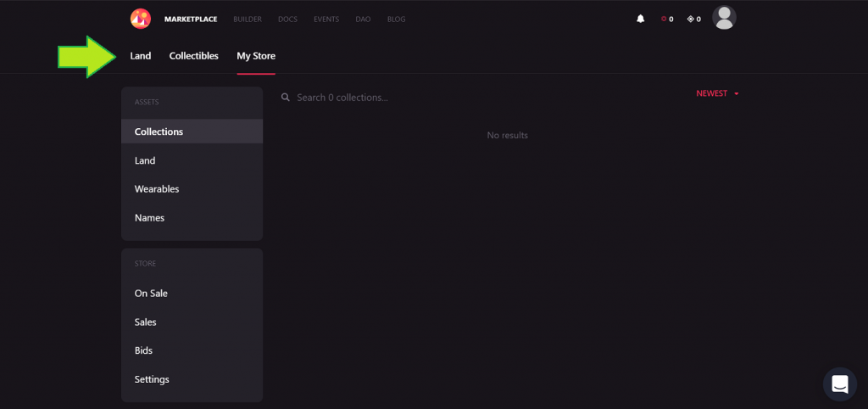Open DAO from top navigation
The image size is (868, 409).
coord(363,20)
